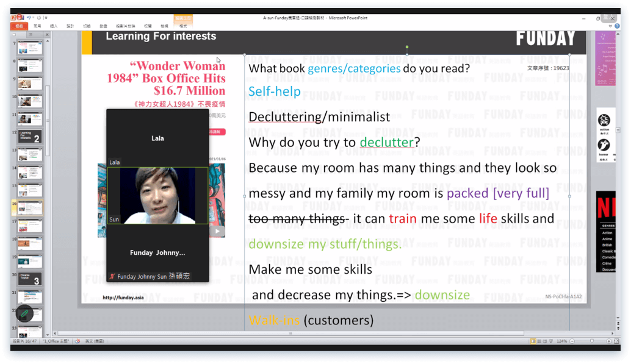Click the green pen annotation button
The height and width of the screenshot is (364, 631).
[24, 314]
